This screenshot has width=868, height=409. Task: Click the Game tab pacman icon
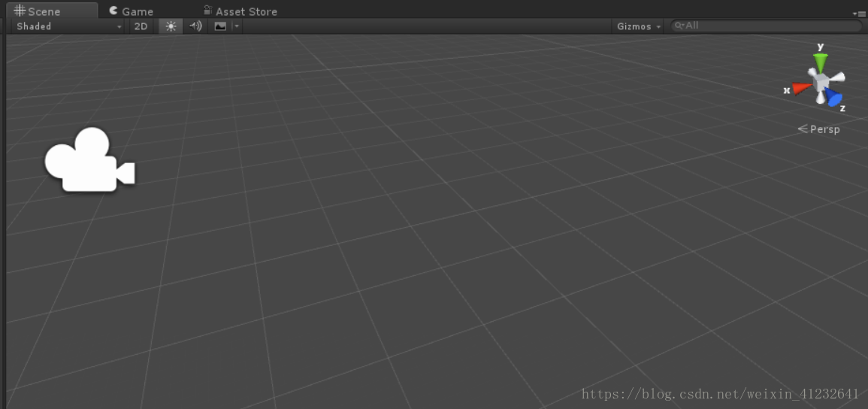pos(113,11)
